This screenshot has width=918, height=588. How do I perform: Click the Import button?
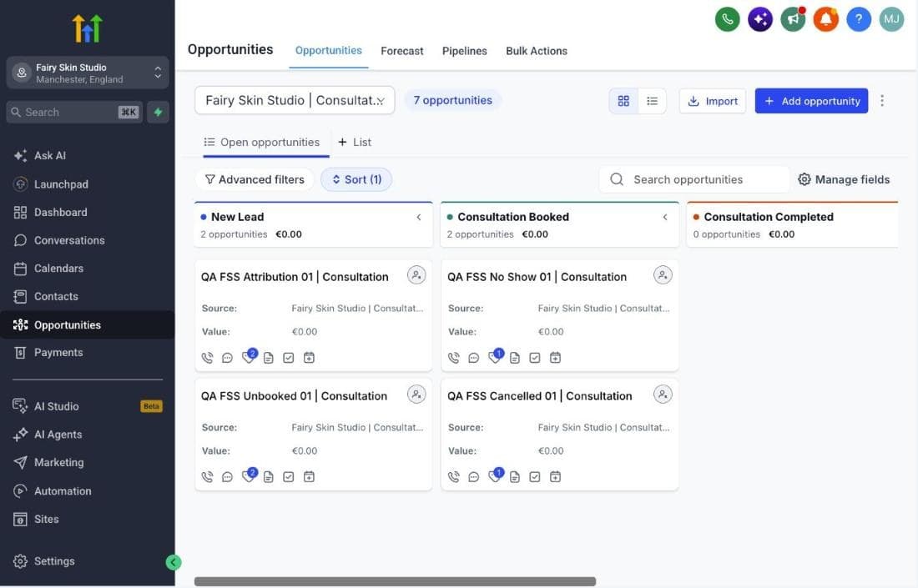click(713, 101)
